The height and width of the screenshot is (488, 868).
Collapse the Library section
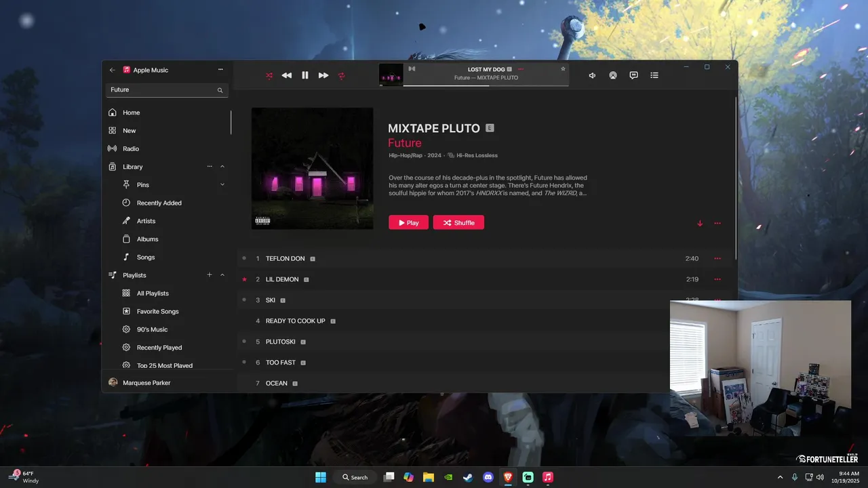point(222,167)
